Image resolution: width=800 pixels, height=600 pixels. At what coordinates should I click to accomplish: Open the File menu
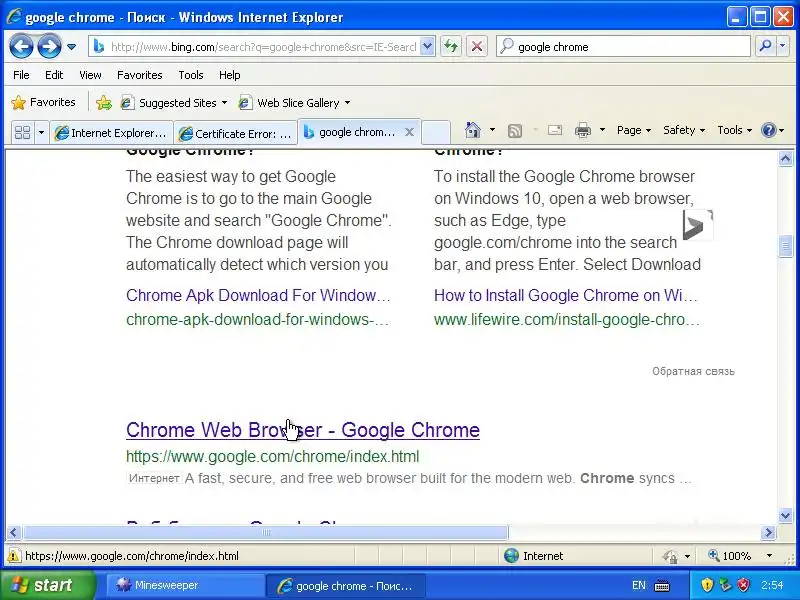[21, 75]
